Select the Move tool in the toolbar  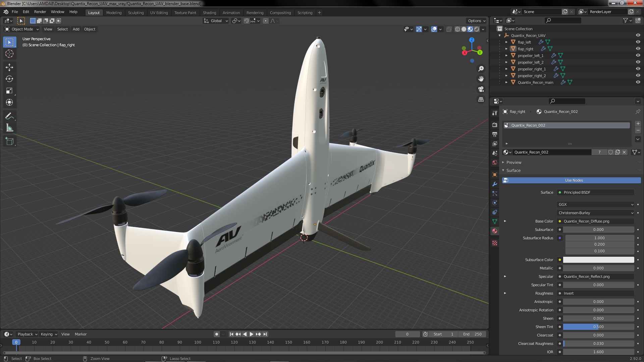[x=9, y=67]
